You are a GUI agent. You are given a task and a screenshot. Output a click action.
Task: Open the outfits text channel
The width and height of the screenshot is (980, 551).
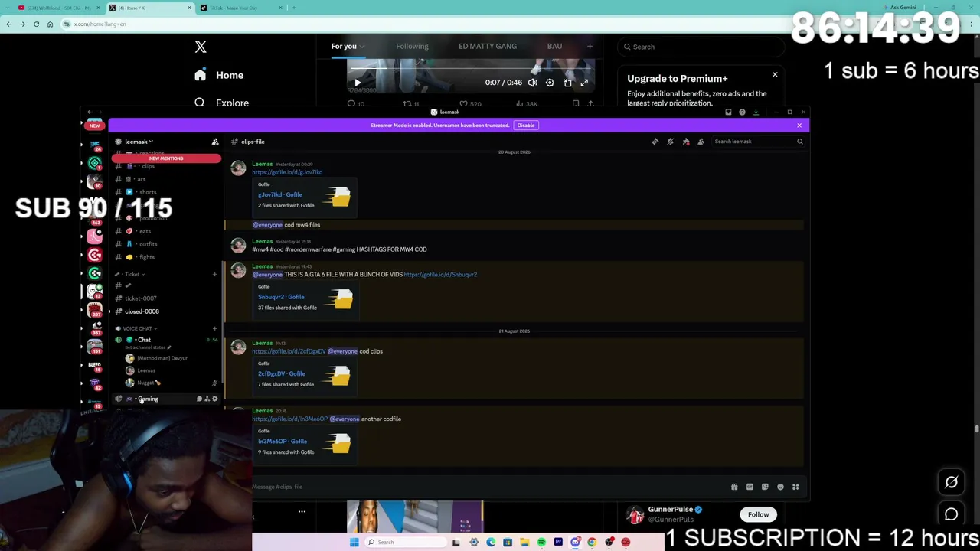tap(165, 244)
